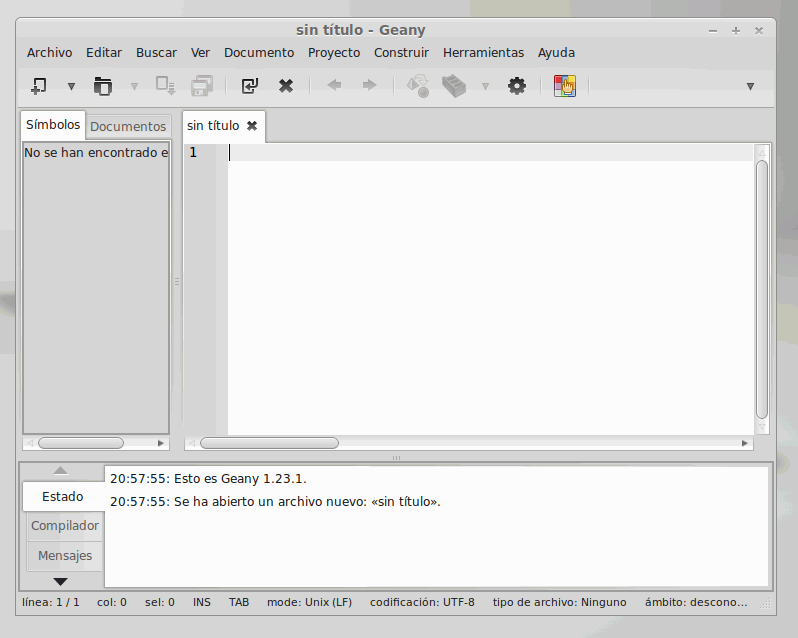Switch to the Documentos sidebar tab

128,127
